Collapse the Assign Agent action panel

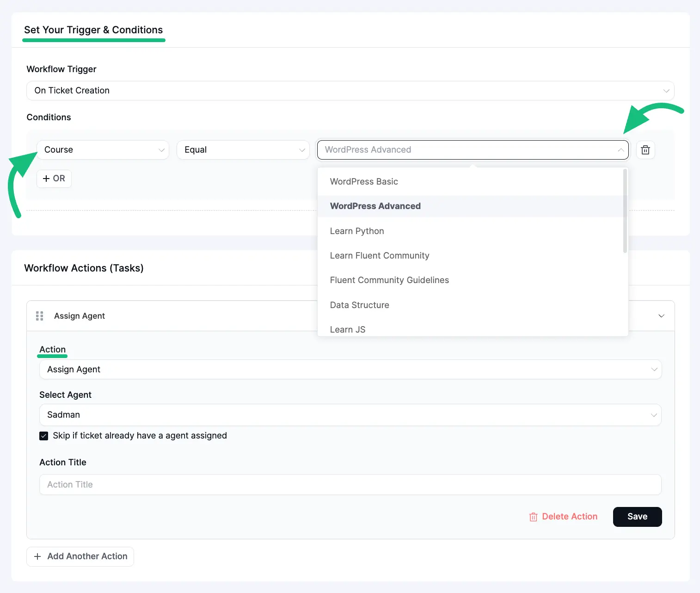tap(661, 316)
